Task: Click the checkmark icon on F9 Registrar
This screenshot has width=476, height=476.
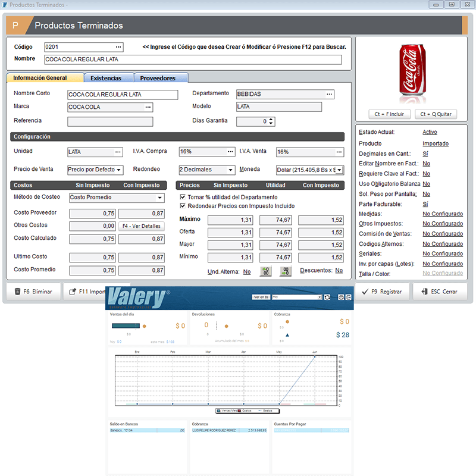Action: click(x=364, y=292)
